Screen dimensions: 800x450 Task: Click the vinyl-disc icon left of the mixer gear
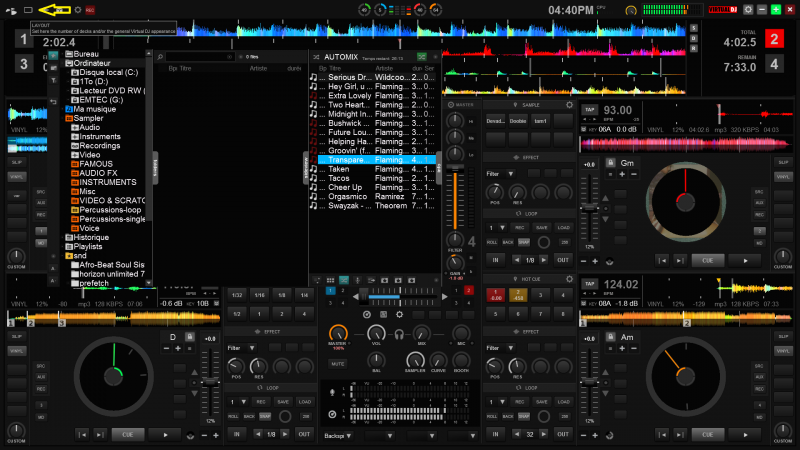point(367,314)
